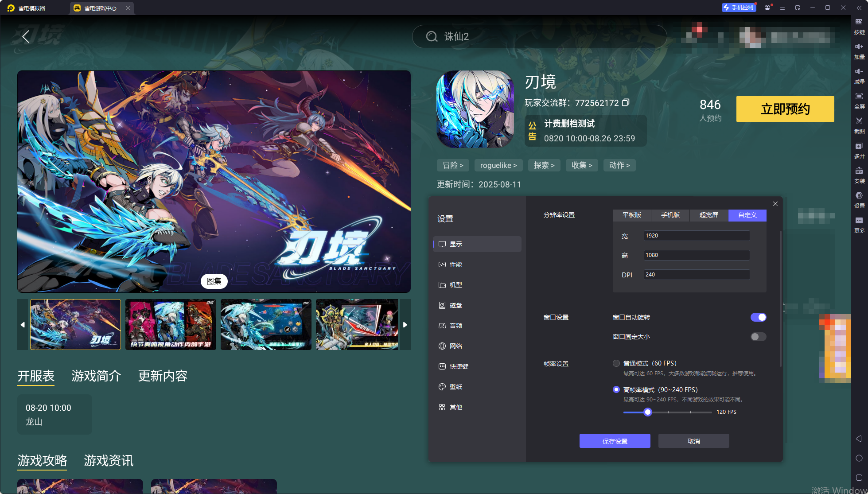Toggle 窗口自动旋转 auto-rotate switch
The width and height of the screenshot is (868, 494).
point(758,317)
